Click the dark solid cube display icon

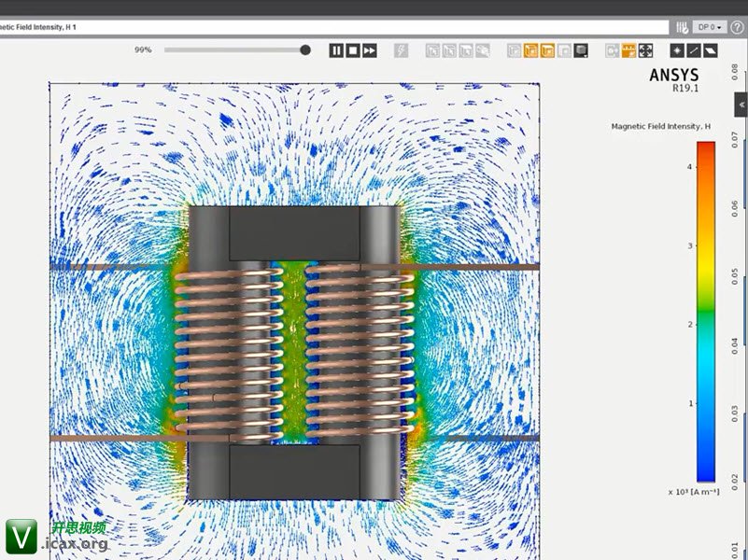[x=581, y=50]
